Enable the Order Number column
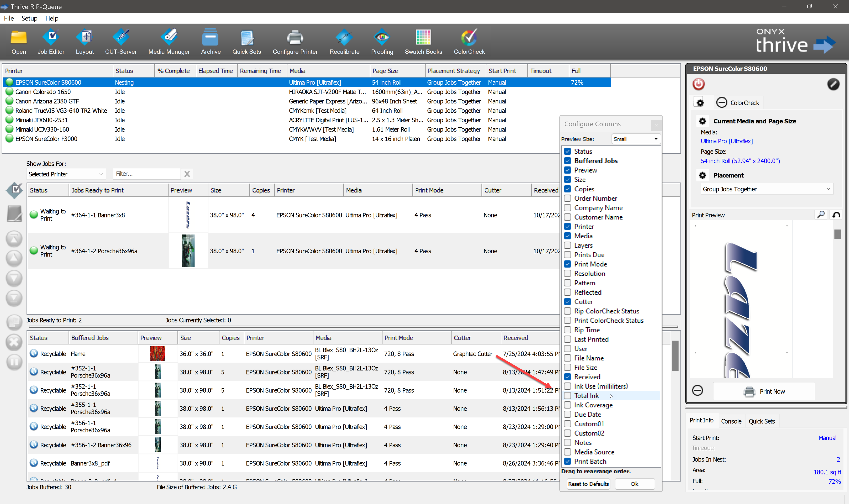 tap(568, 198)
